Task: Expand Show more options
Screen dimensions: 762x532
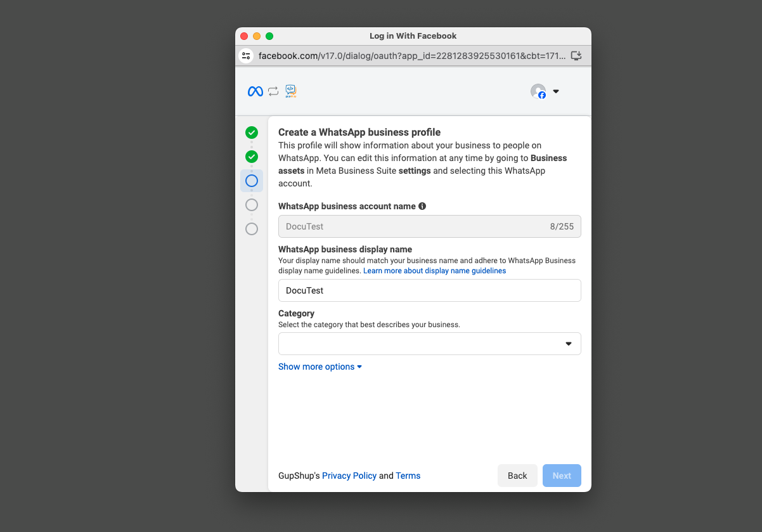Action: tap(320, 367)
